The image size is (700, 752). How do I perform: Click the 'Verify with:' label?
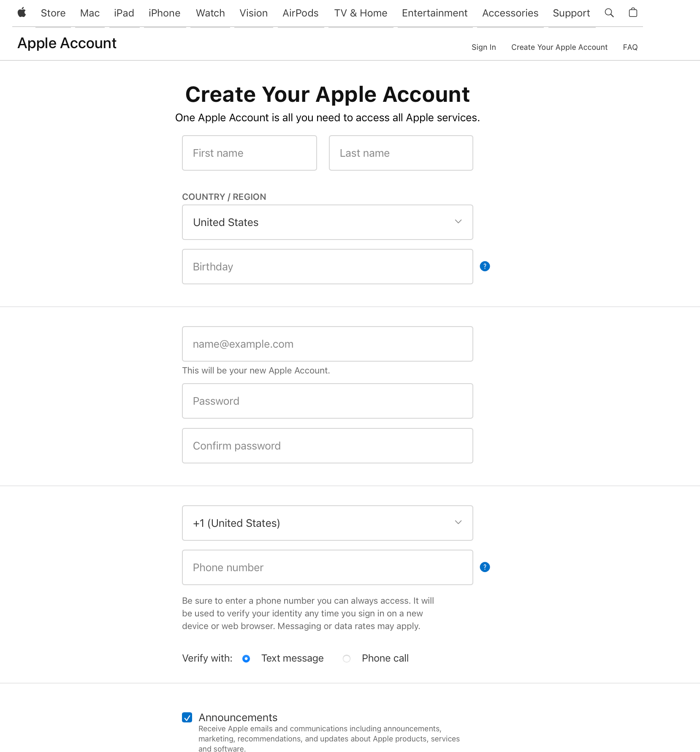[x=207, y=658]
